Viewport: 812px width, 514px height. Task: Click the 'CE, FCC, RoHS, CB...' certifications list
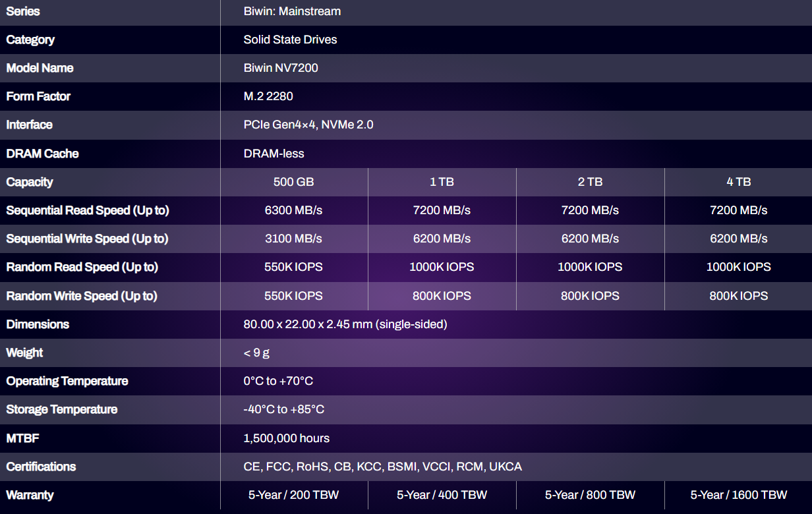coord(383,467)
